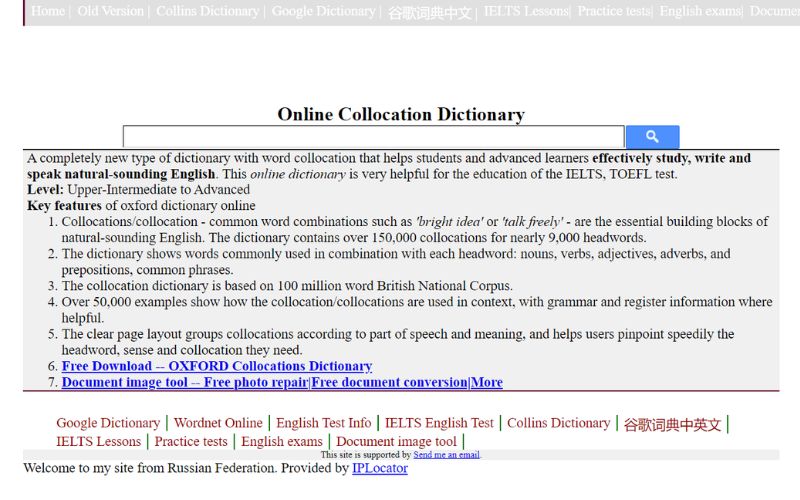
Task: Select 谷歌词典中英文 in the footer links
Action: 672,424
